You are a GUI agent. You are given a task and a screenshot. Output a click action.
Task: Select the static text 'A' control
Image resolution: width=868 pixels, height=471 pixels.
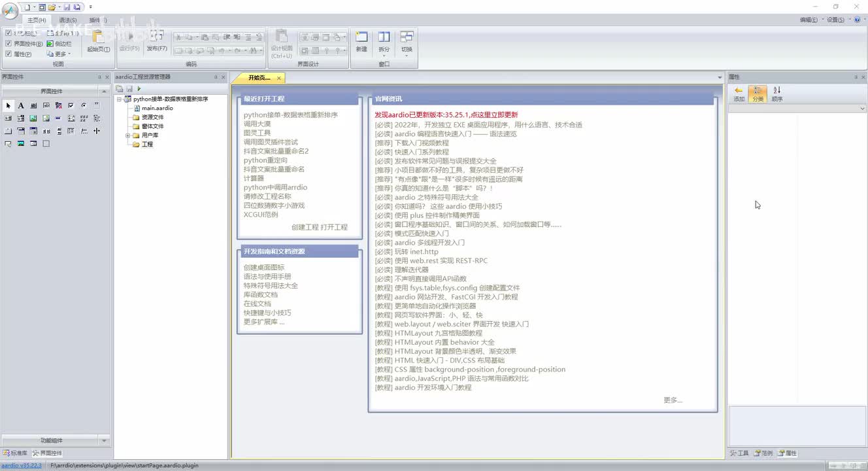pos(21,105)
